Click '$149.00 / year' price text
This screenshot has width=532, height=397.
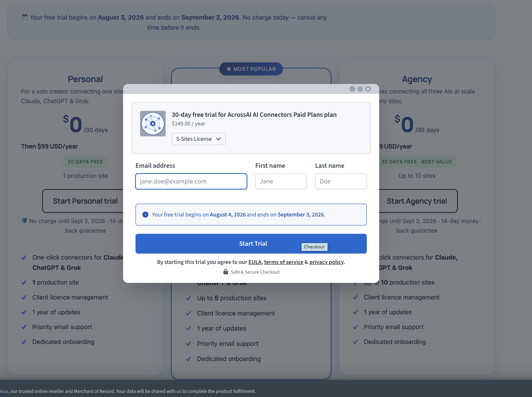188,124
